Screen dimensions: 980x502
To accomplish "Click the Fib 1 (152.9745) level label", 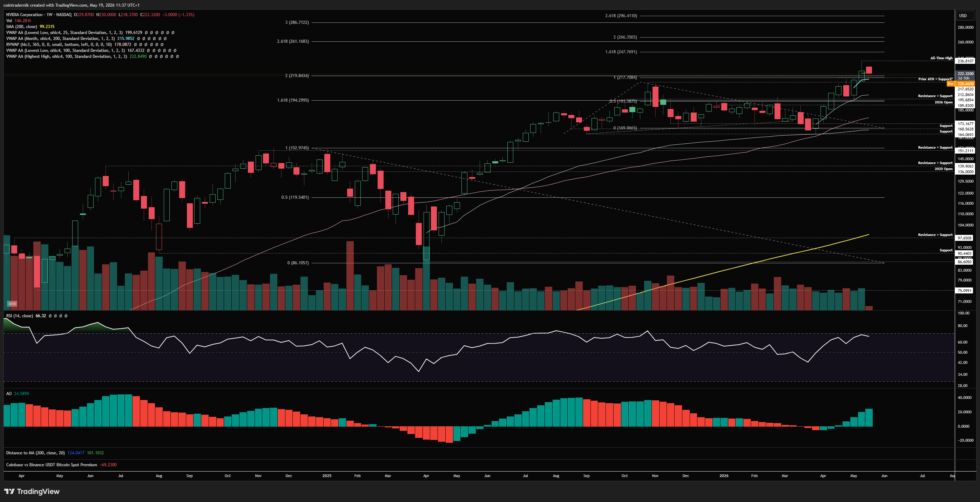I will [x=297, y=148].
